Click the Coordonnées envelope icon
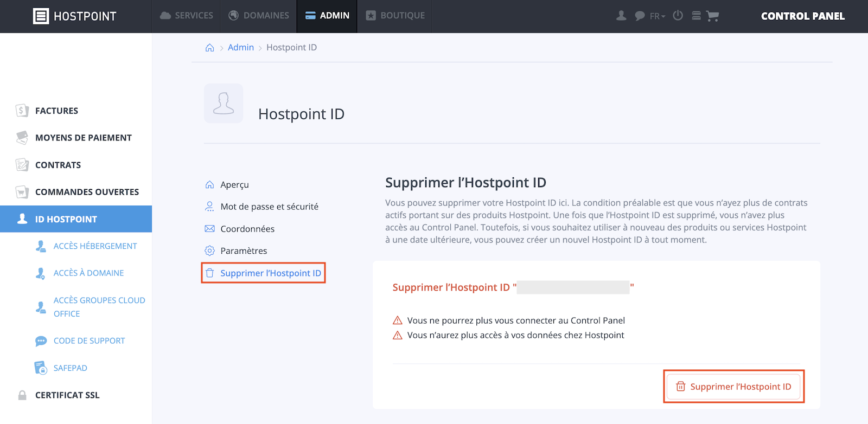The width and height of the screenshot is (868, 424). [209, 229]
